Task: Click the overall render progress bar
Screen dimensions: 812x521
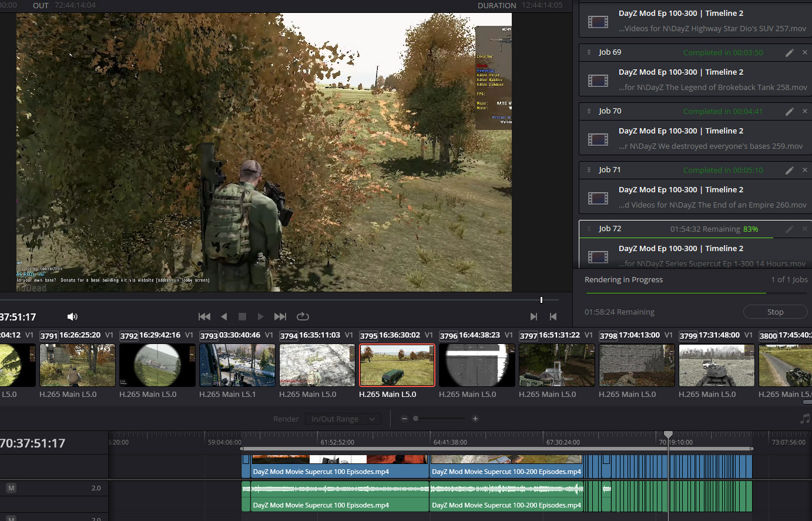Action: click(x=696, y=293)
